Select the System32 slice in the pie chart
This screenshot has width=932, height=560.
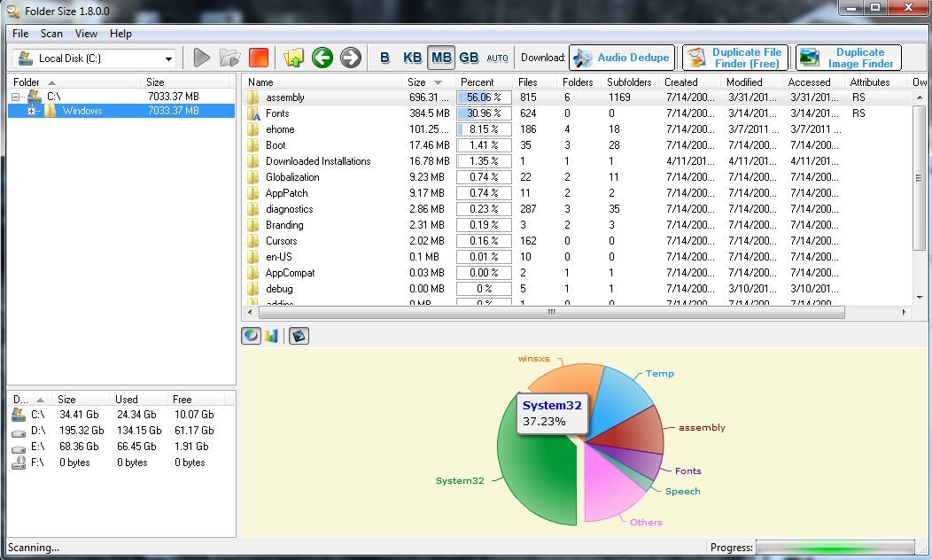coord(532,470)
